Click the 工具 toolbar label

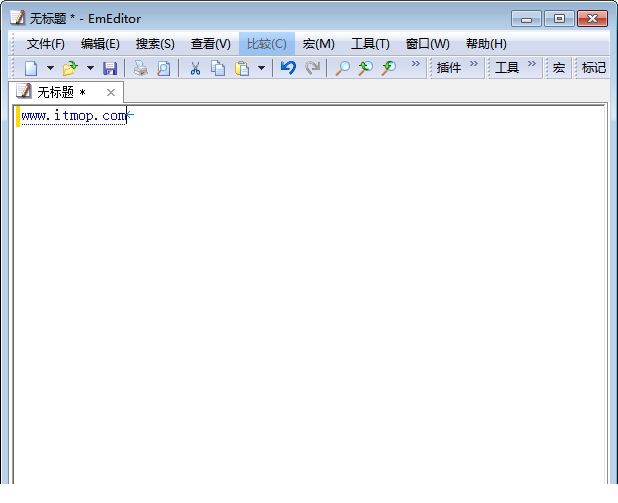click(x=507, y=68)
